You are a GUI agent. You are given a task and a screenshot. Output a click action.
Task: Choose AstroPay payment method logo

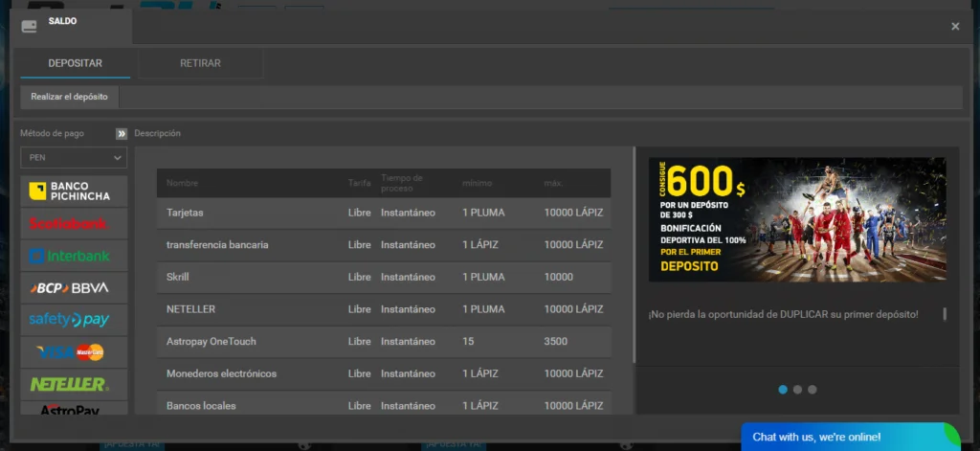pyautogui.click(x=74, y=409)
